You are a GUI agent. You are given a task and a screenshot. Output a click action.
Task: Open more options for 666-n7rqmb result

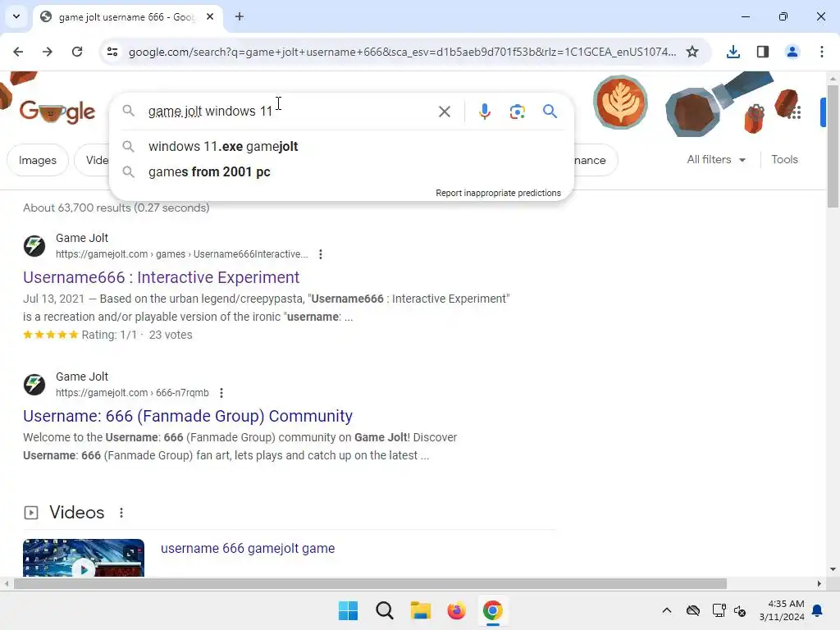(x=221, y=393)
